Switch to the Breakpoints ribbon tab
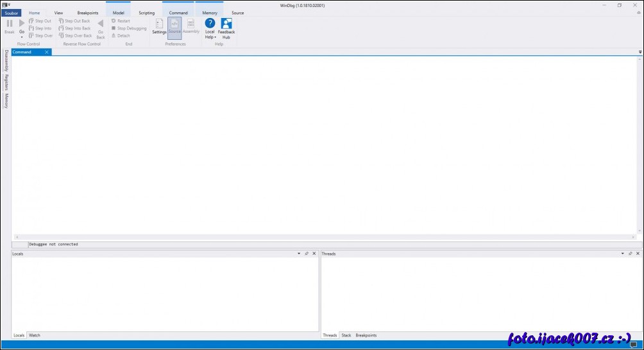Image resolution: width=644 pixels, height=350 pixels. click(88, 13)
